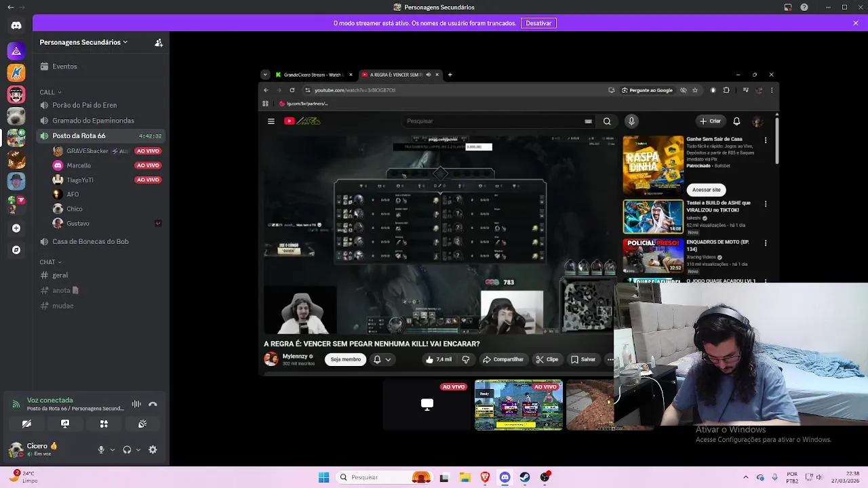This screenshot has height=488, width=868.
Task: Dismiss streamer mode banner with X
Action: pyautogui.click(x=856, y=23)
